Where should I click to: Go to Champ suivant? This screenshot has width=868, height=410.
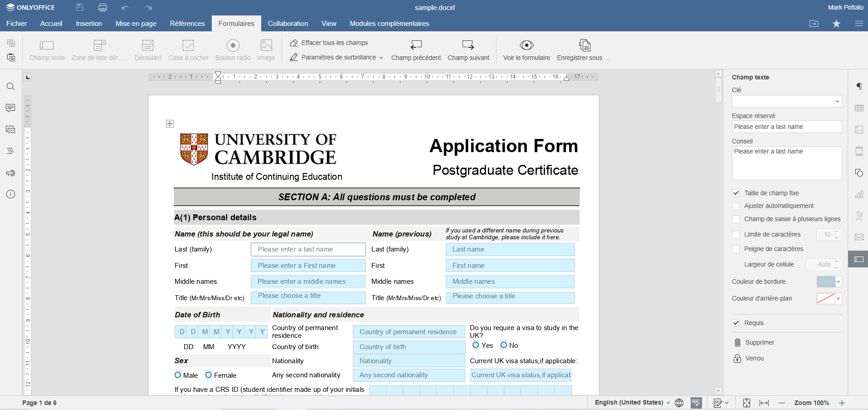(468, 50)
